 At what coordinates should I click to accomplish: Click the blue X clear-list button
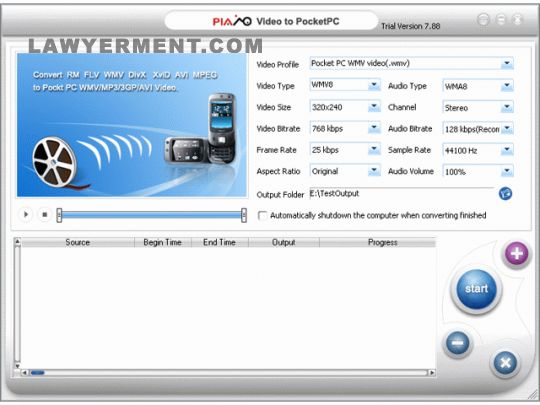(x=505, y=363)
